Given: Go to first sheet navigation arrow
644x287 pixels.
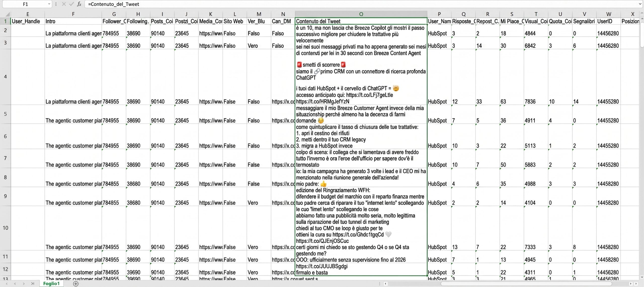Looking at the screenshot, I should coord(7,284).
